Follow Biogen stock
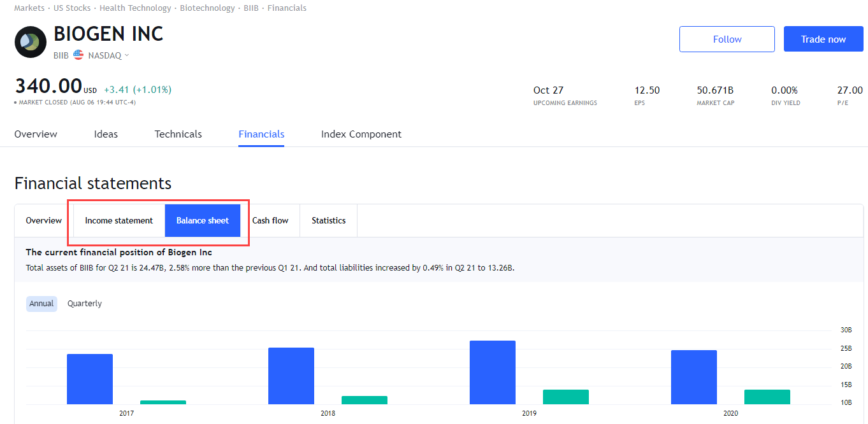This screenshot has width=868, height=424. (x=727, y=39)
